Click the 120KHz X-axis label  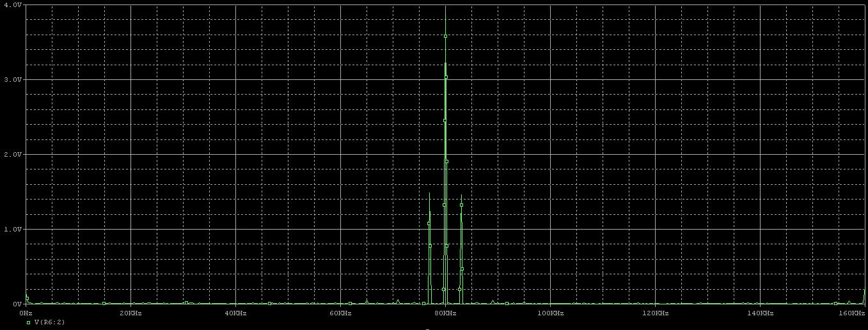[x=655, y=313]
